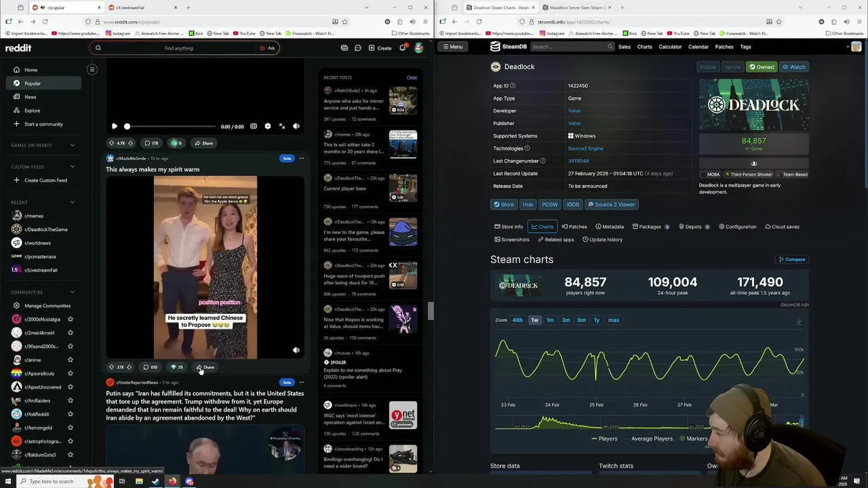Open Reddit user avatar menu

418,47
